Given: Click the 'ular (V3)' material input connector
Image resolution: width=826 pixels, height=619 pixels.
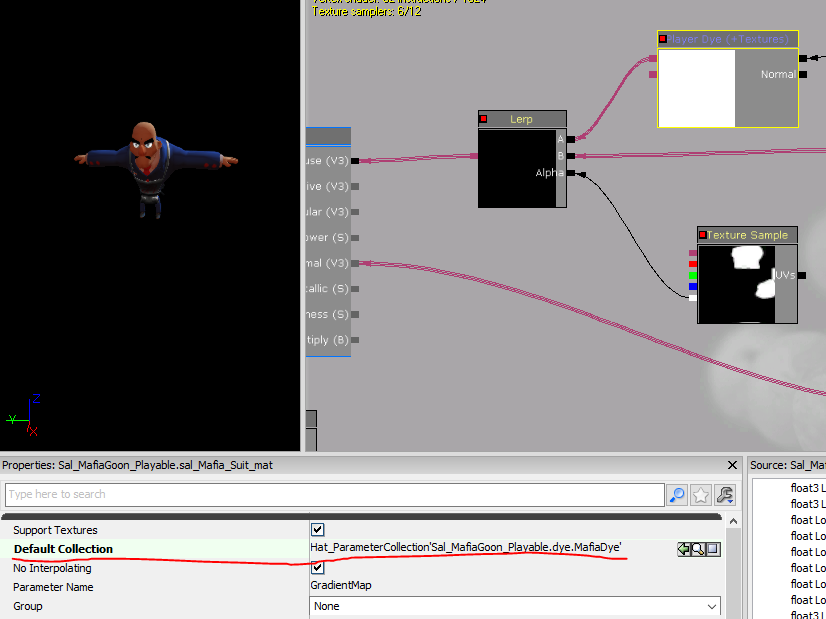Looking at the screenshot, I should pyautogui.click(x=355, y=212).
